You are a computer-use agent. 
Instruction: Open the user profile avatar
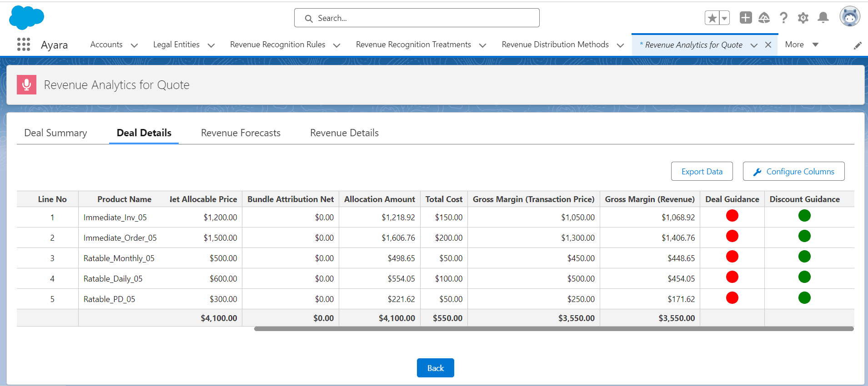coord(850,17)
